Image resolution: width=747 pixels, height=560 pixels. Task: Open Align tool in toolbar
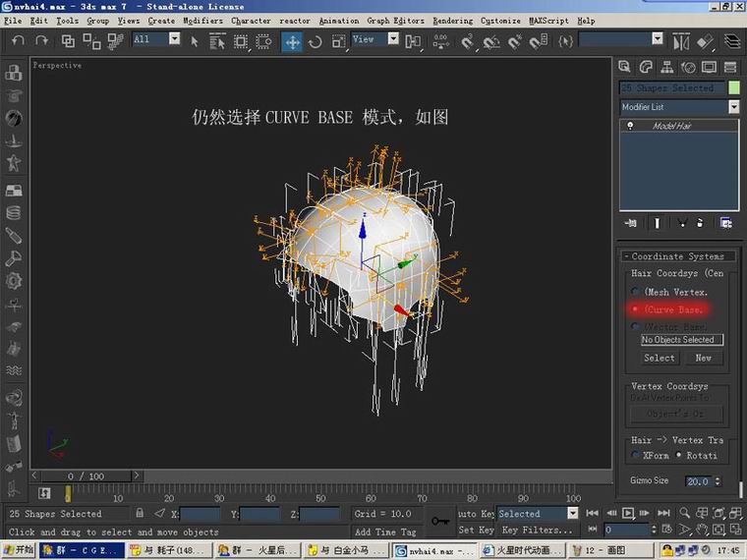(x=705, y=42)
